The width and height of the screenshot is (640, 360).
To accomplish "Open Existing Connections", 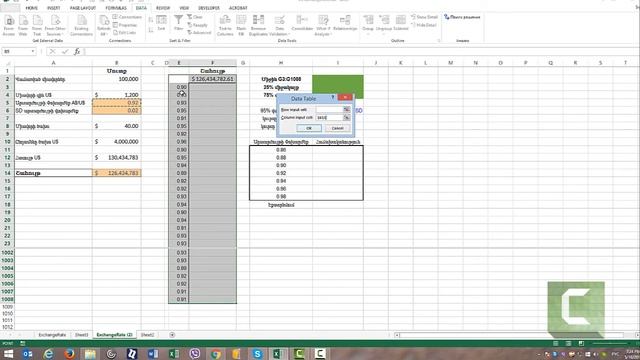I will pyautogui.click(x=81, y=25).
